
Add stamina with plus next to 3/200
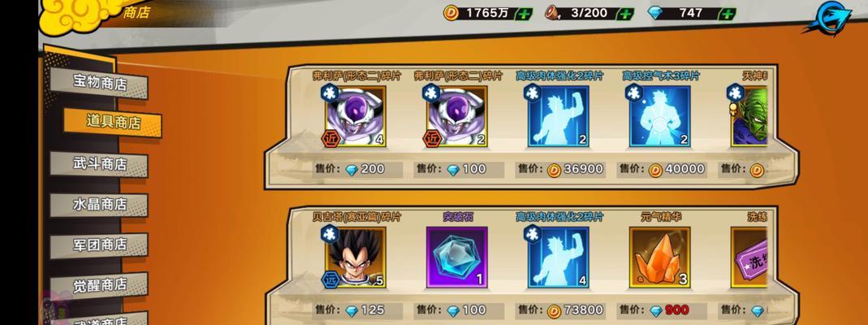click(625, 13)
